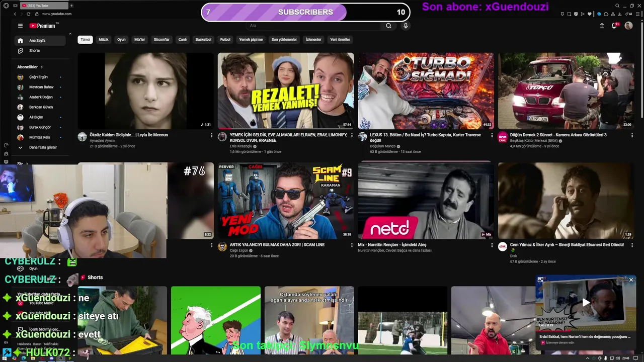Open more options for ARTIK YALANCIYI BULMAK video
Viewport: 644px width, 362px height.
[x=352, y=245]
